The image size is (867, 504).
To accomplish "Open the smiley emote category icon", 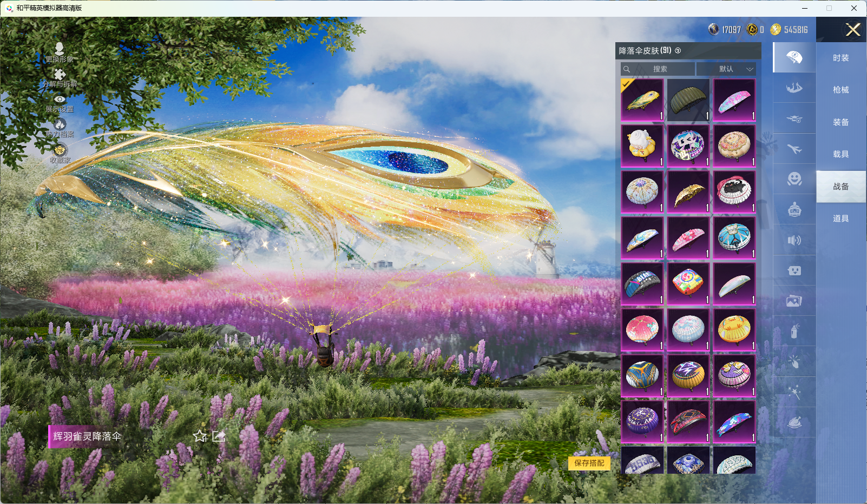I will (x=794, y=179).
